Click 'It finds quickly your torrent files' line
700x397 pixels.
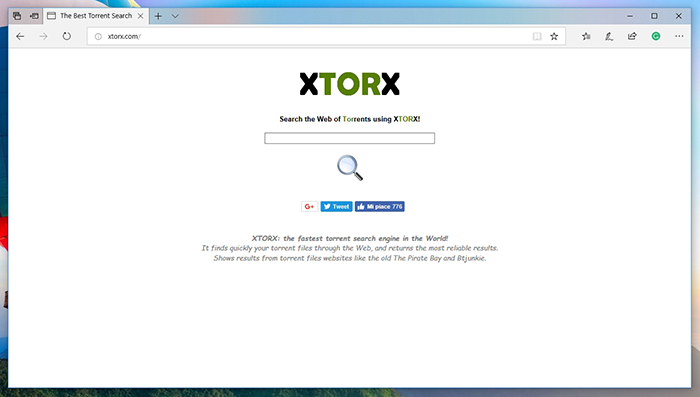(x=350, y=248)
